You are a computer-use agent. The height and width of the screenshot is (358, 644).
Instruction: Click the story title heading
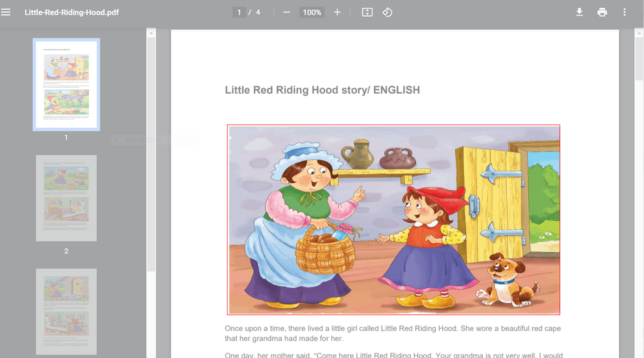click(x=322, y=90)
